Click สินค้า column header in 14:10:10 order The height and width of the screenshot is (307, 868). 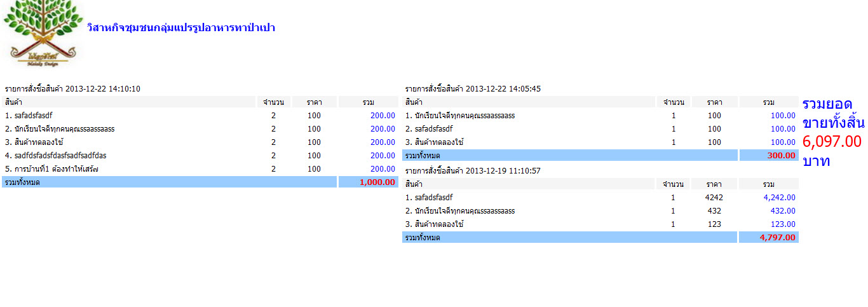pyautogui.click(x=129, y=102)
